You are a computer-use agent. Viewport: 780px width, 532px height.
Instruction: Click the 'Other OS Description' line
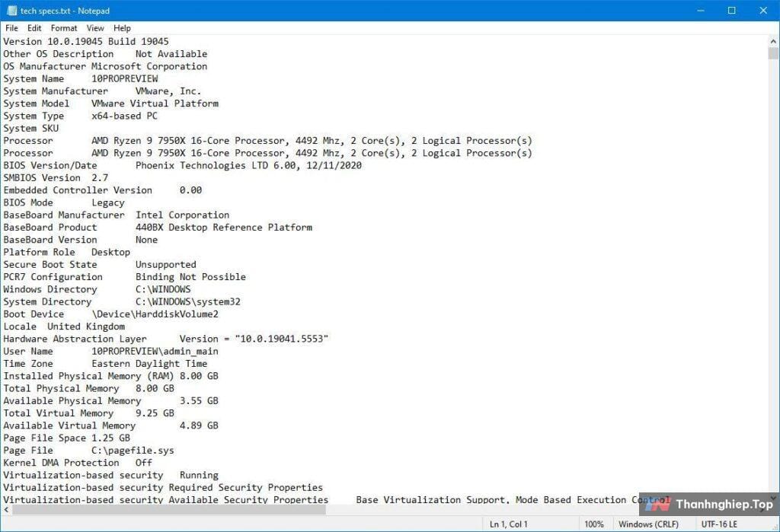pos(105,54)
